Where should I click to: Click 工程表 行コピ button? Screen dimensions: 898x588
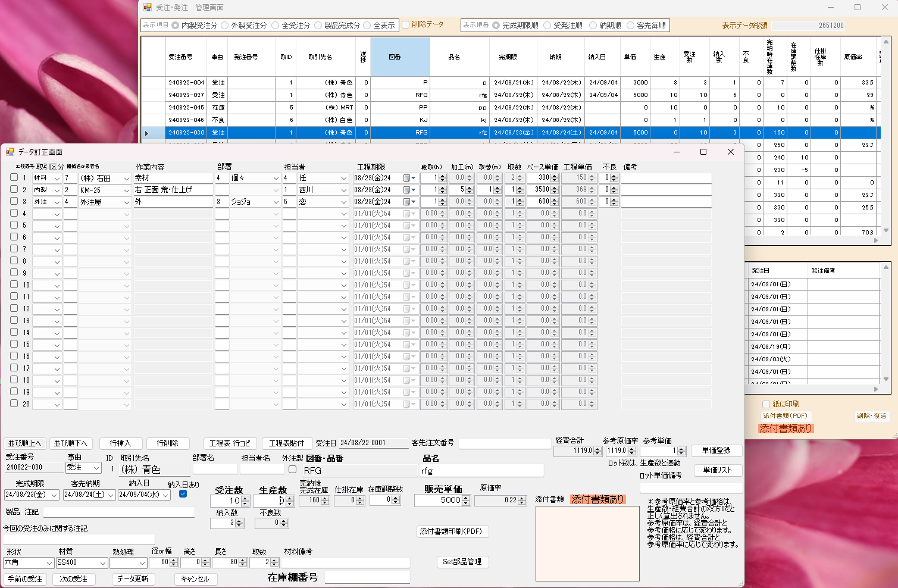point(230,443)
